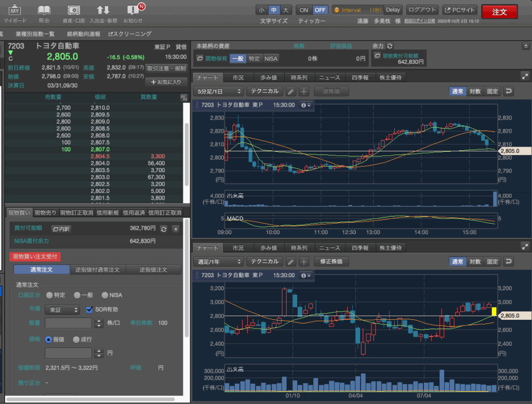The height and width of the screenshot is (404, 532).
Task: Open the 東証 market dropdown
Action: 62,309
